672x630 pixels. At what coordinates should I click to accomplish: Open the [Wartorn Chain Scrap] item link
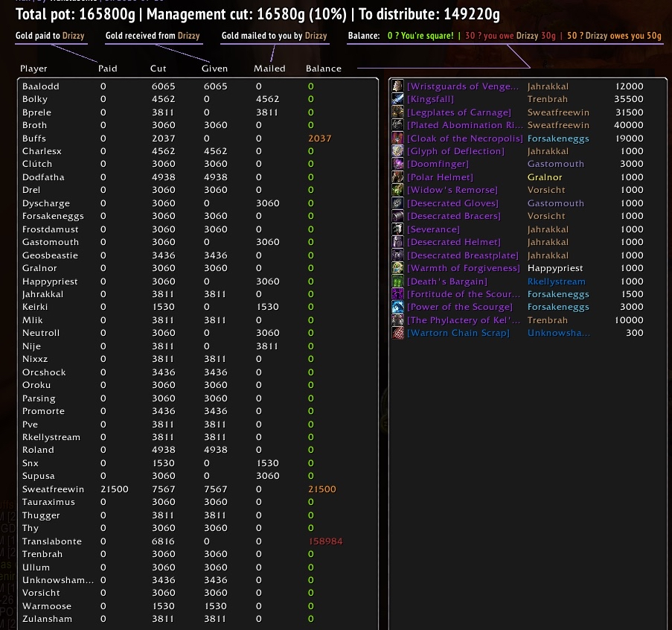pos(458,333)
